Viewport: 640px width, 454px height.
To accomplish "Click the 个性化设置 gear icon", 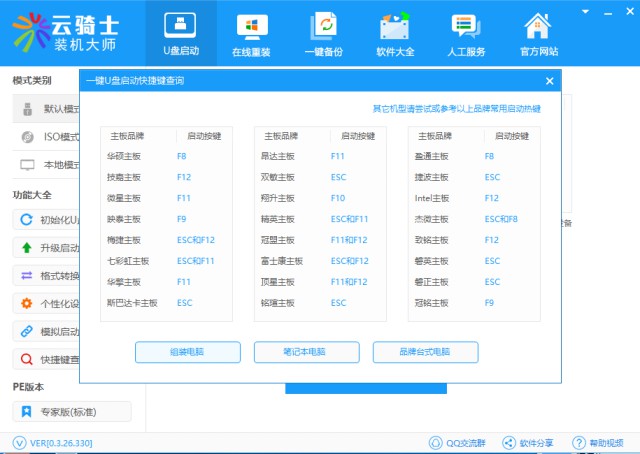I will 27,303.
